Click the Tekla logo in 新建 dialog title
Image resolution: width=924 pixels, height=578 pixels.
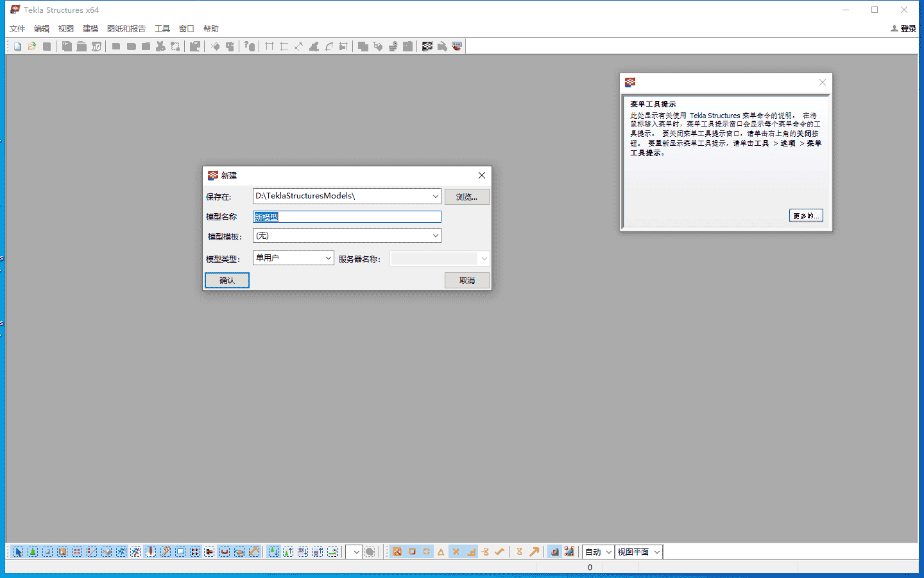click(x=213, y=175)
